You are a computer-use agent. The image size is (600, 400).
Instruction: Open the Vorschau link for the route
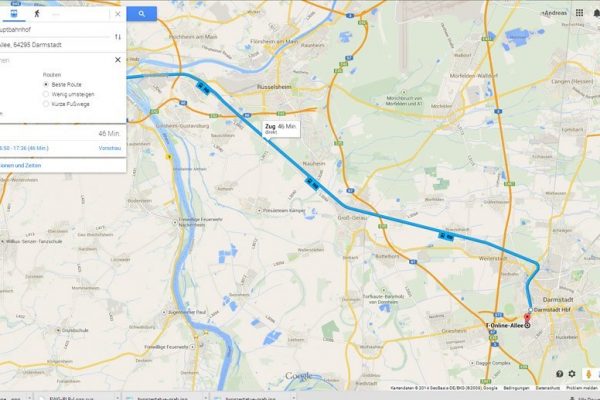(110, 148)
